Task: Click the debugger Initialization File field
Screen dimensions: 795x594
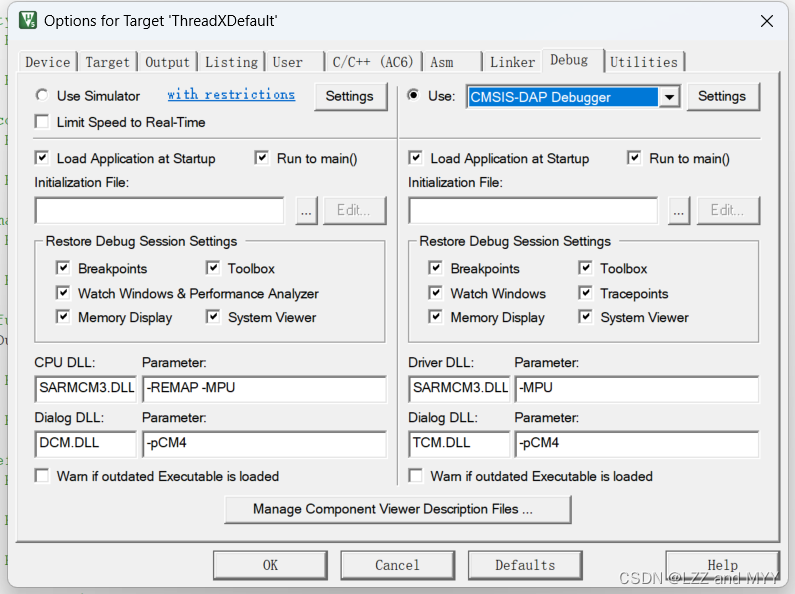Action: coord(533,210)
